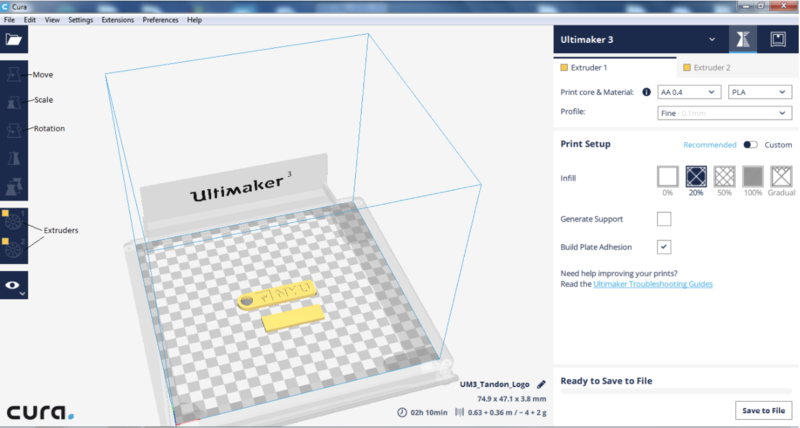Viewport: 800px width, 428px height.
Task: Toggle Recommended/Custom print setup switch
Action: pos(750,145)
